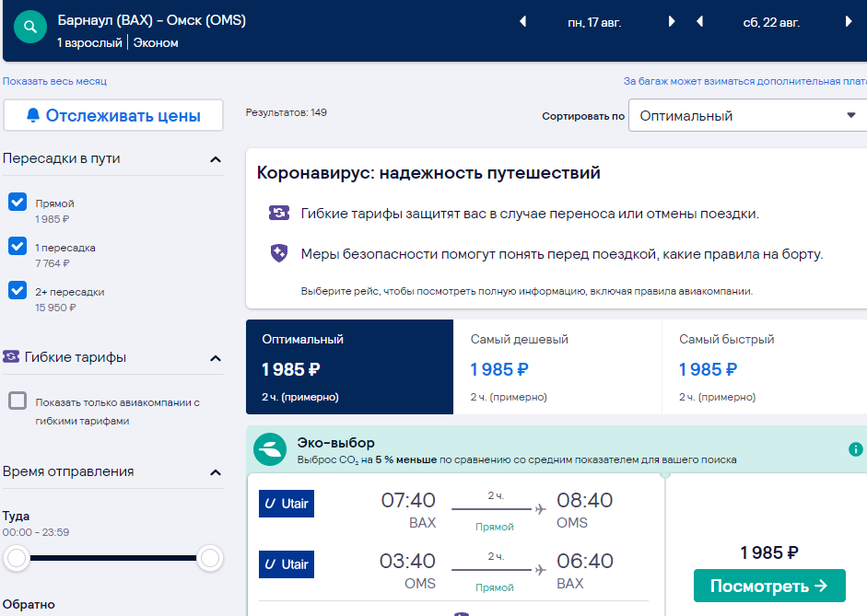Click the bell icon in Отслеживать цены
Image resolution: width=867 pixels, height=616 pixels.
tap(33, 115)
